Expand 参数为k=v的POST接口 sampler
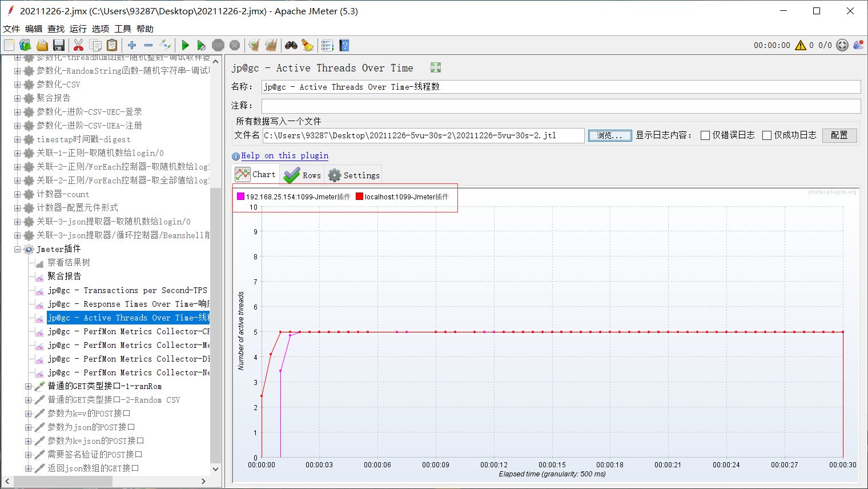 (28, 414)
